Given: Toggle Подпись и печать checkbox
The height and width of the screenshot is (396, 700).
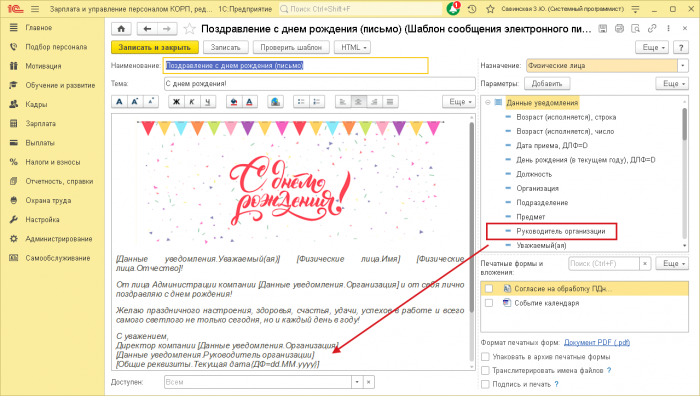Looking at the screenshot, I should click(x=485, y=384).
